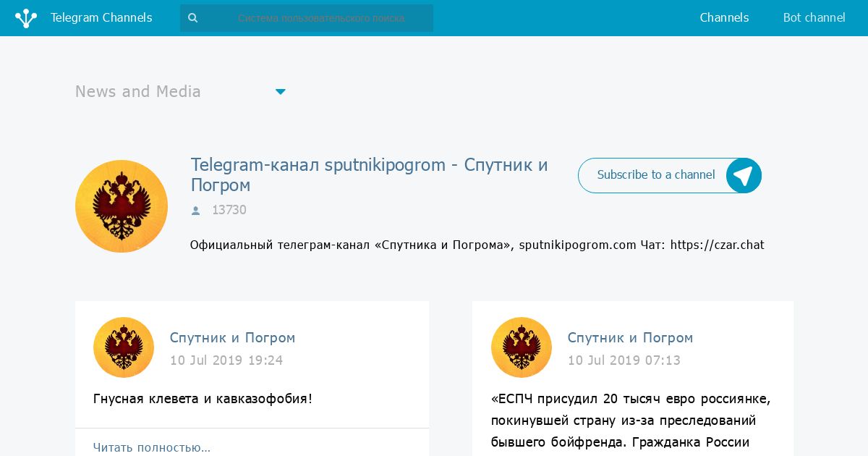Expand the News and Media category dropdown

(181, 91)
